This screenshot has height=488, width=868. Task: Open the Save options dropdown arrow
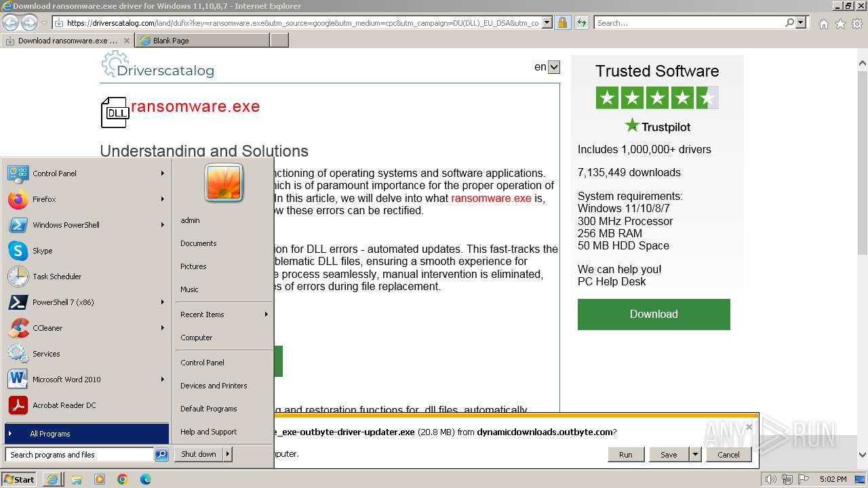click(x=695, y=455)
